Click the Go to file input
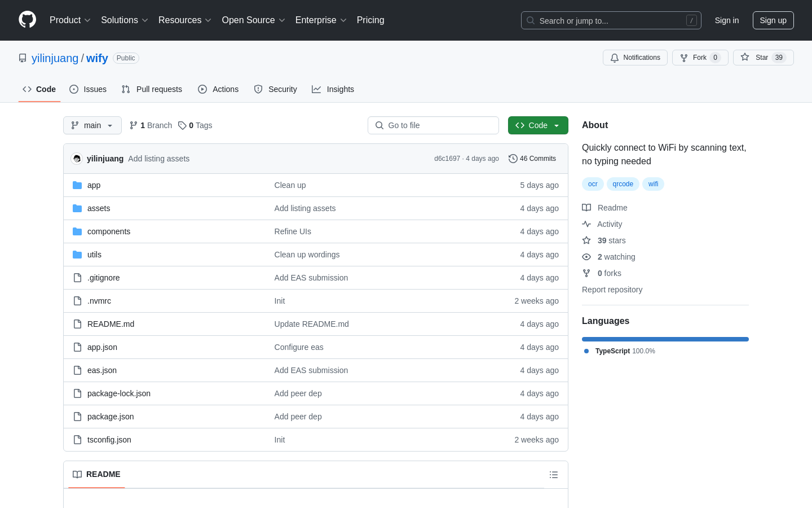Viewport: 812px width, 508px height. point(433,125)
